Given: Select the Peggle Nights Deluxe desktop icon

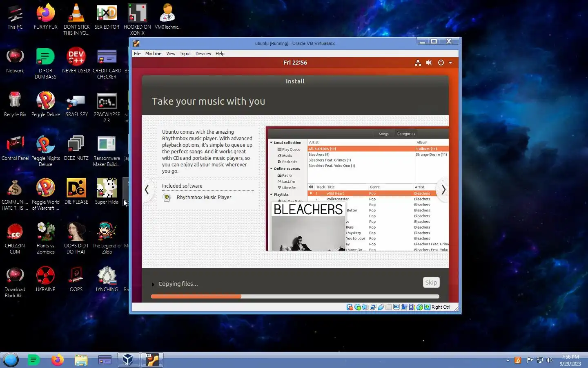Looking at the screenshot, I should click(46, 151).
